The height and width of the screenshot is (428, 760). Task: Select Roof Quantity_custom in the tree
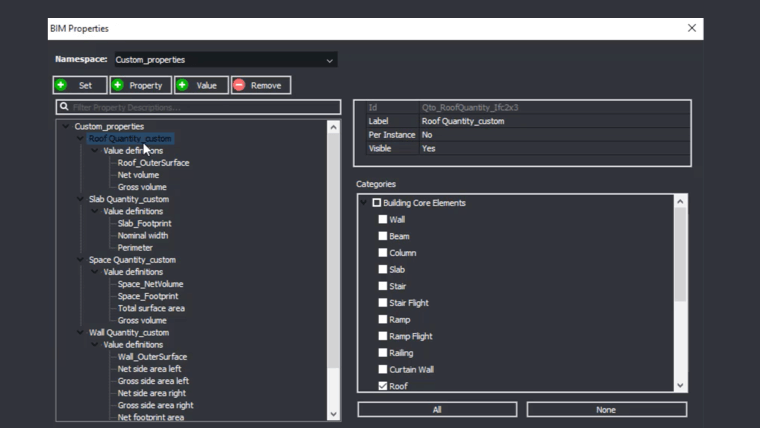[130, 139]
